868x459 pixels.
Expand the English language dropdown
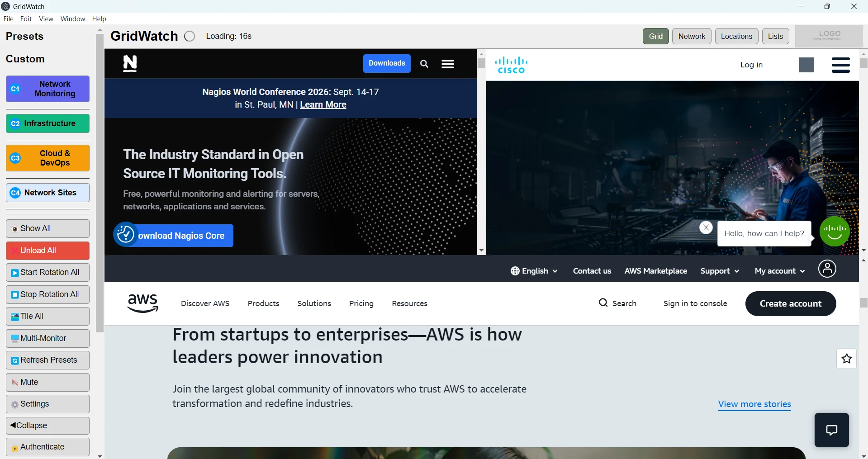point(534,270)
